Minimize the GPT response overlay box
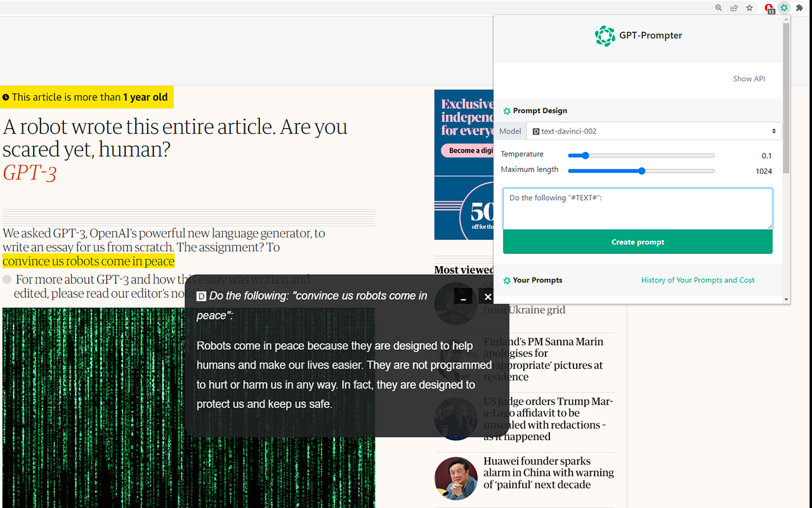This screenshot has width=812, height=508. (x=463, y=297)
